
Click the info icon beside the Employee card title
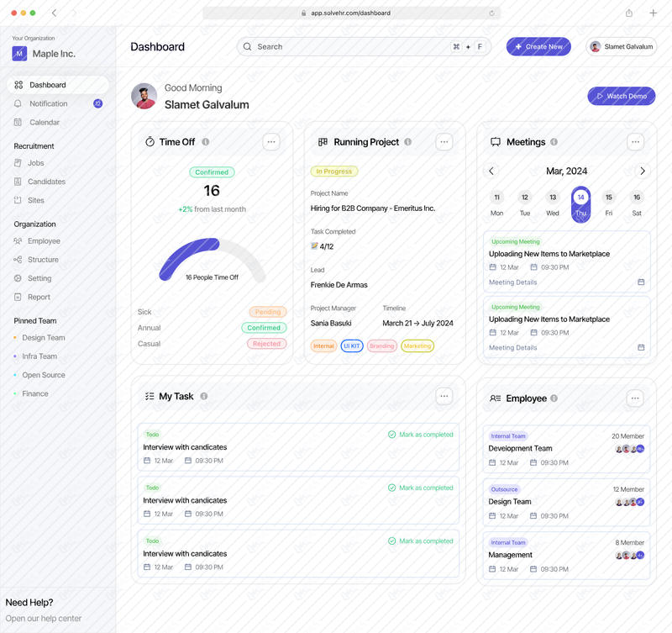click(x=554, y=398)
